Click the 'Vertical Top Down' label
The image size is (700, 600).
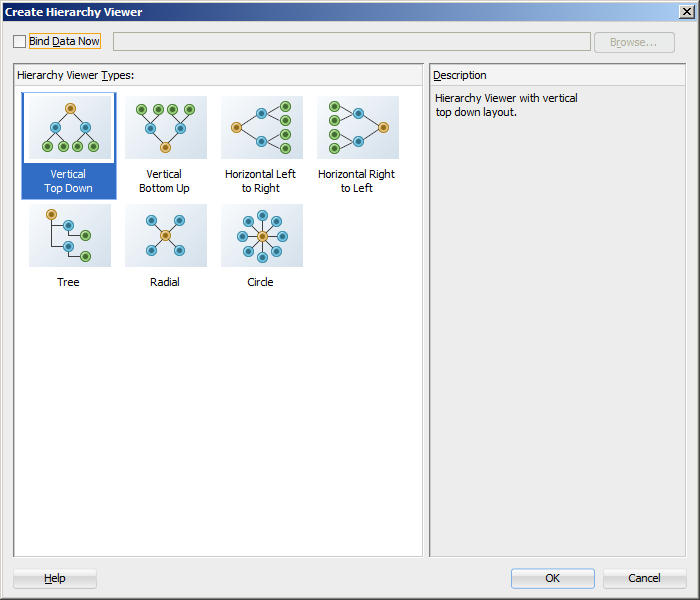(68, 181)
